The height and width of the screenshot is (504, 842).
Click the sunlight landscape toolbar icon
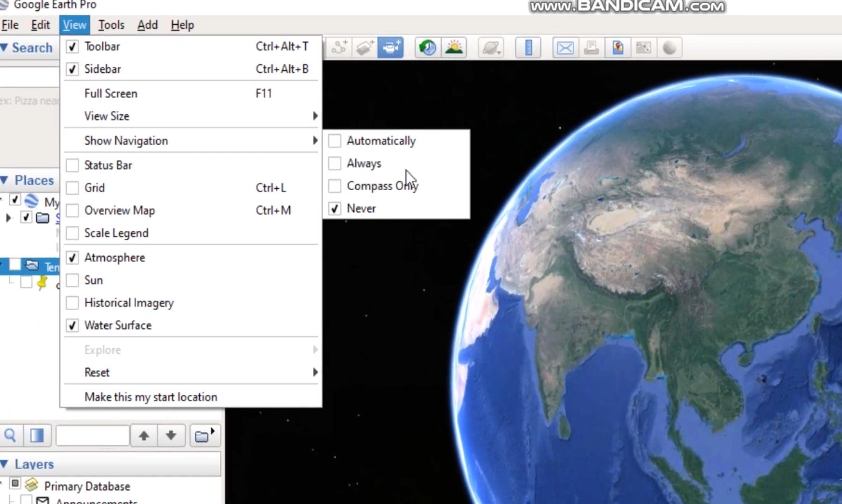coord(453,48)
